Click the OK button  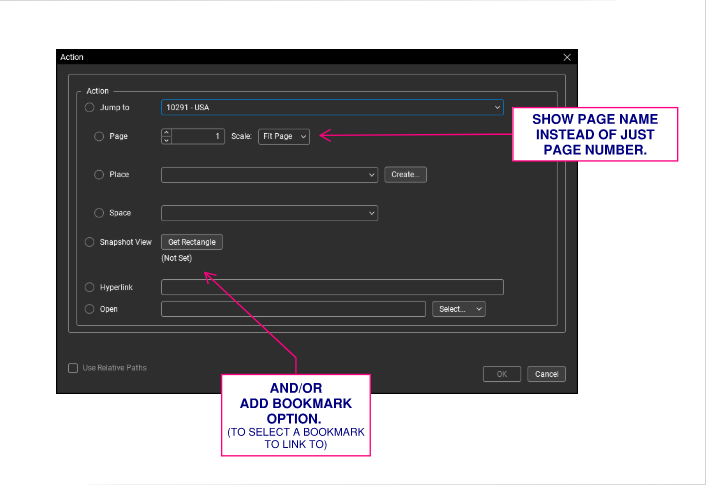[502, 374]
